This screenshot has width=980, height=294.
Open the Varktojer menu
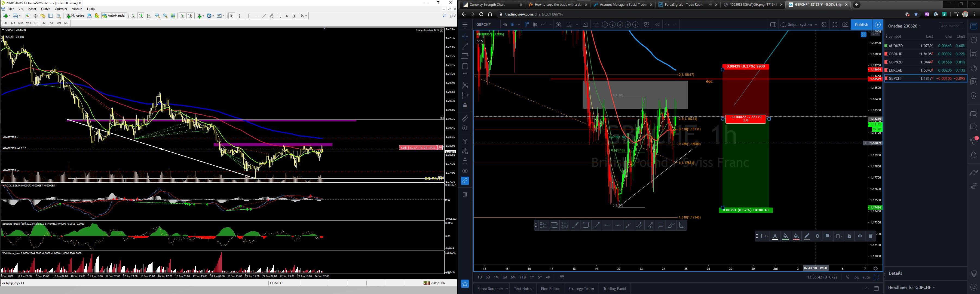61,9
